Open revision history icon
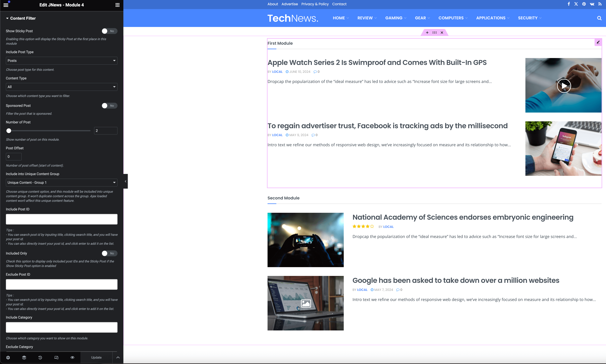 click(40, 358)
